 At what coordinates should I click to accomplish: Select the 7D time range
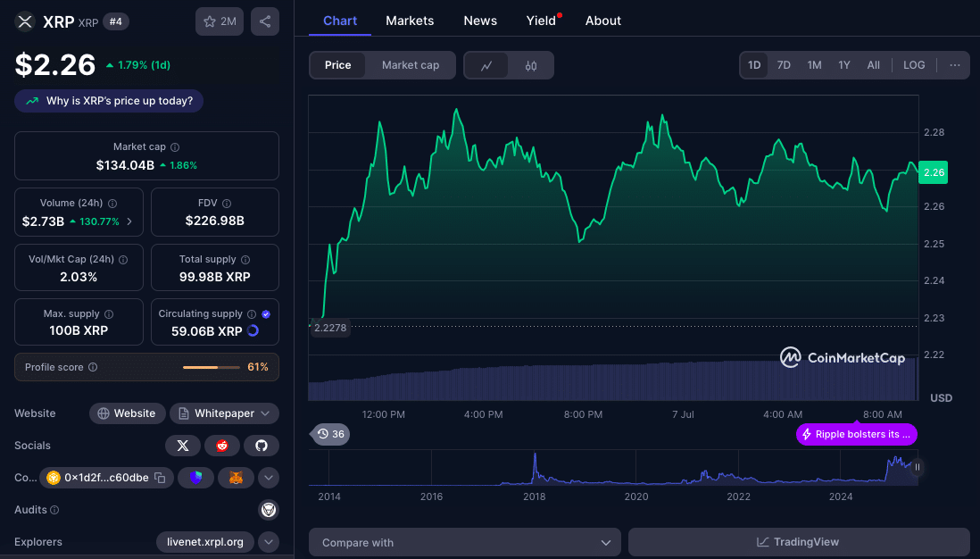tap(784, 65)
